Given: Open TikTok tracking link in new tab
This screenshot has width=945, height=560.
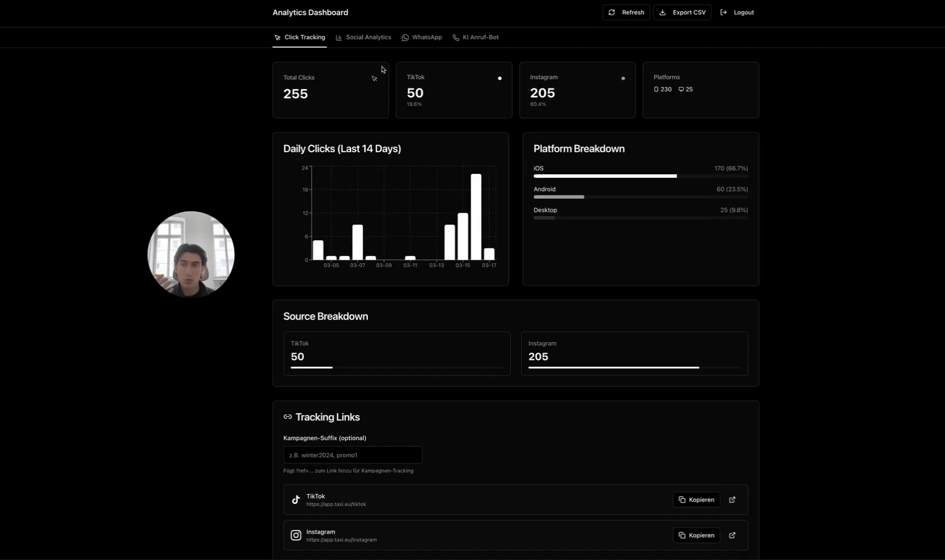Looking at the screenshot, I should coord(732,500).
